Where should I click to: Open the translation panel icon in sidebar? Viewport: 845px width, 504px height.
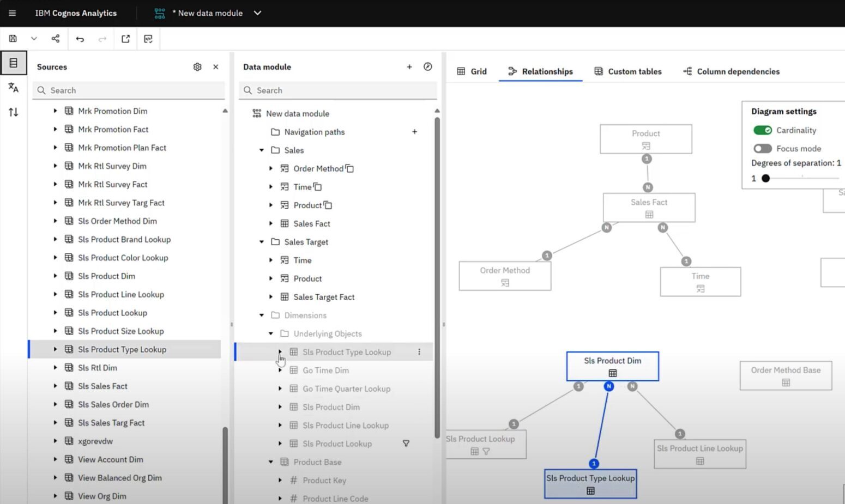click(x=13, y=88)
